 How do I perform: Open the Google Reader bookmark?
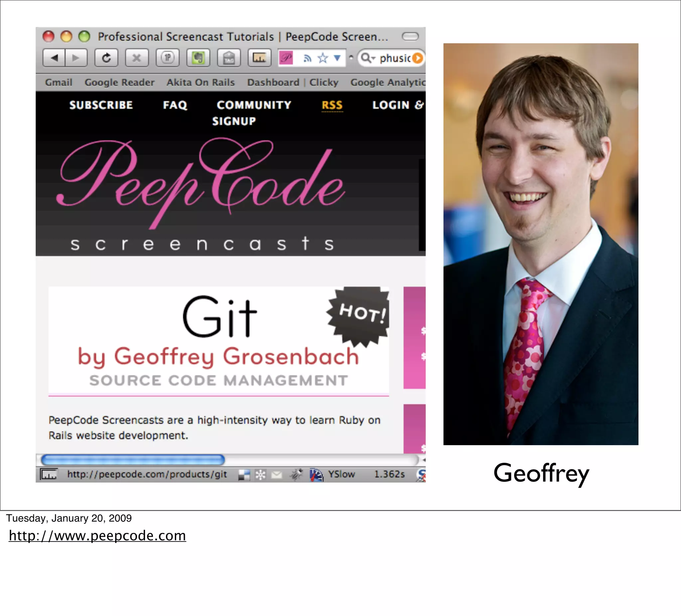pyautogui.click(x=119, y=82)
